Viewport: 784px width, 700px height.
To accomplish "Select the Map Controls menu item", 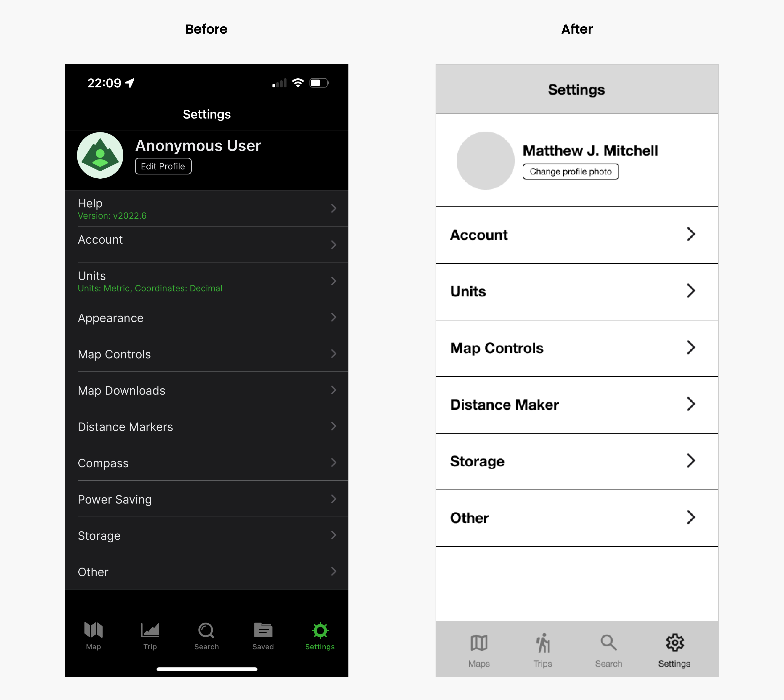I will pos(576,348).
